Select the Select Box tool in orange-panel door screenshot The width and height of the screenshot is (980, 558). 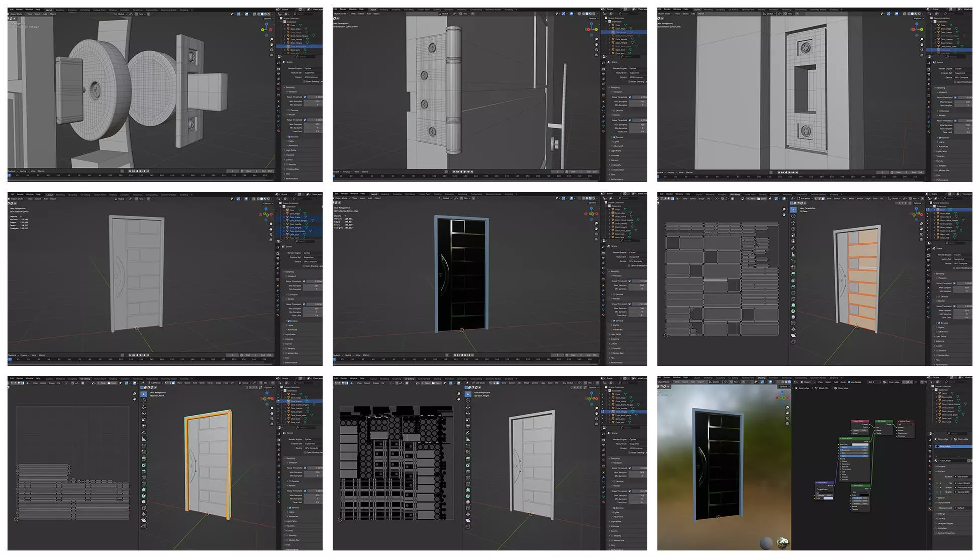coord(793,210)
